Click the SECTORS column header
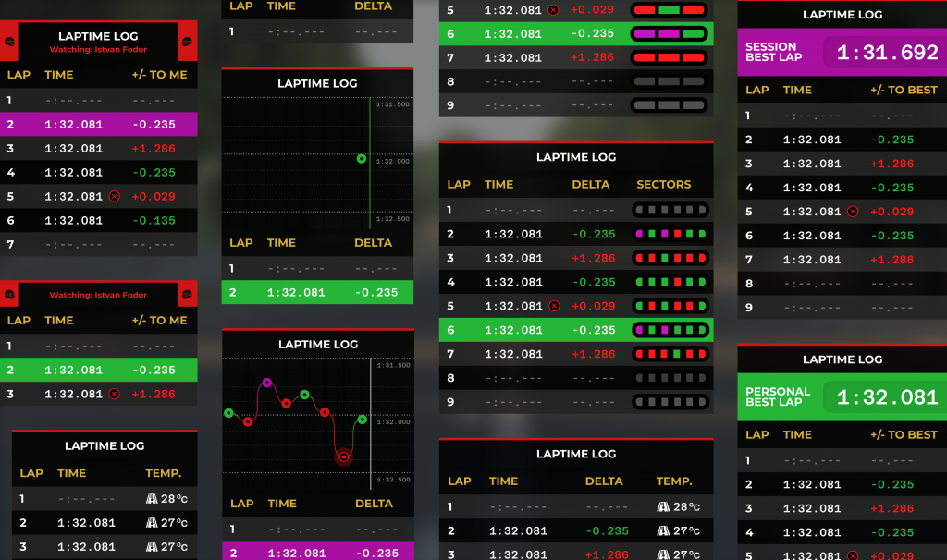 663,184
